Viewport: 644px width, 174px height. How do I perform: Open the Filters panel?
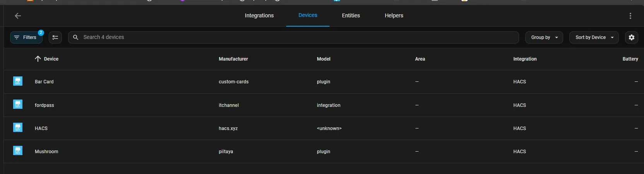click(26, 37)
